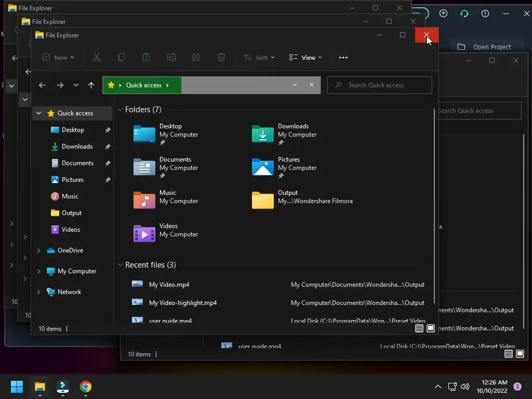Select the Videos folder icon
532x399 pixels.
pyautogui.click(x=144, y=233)
